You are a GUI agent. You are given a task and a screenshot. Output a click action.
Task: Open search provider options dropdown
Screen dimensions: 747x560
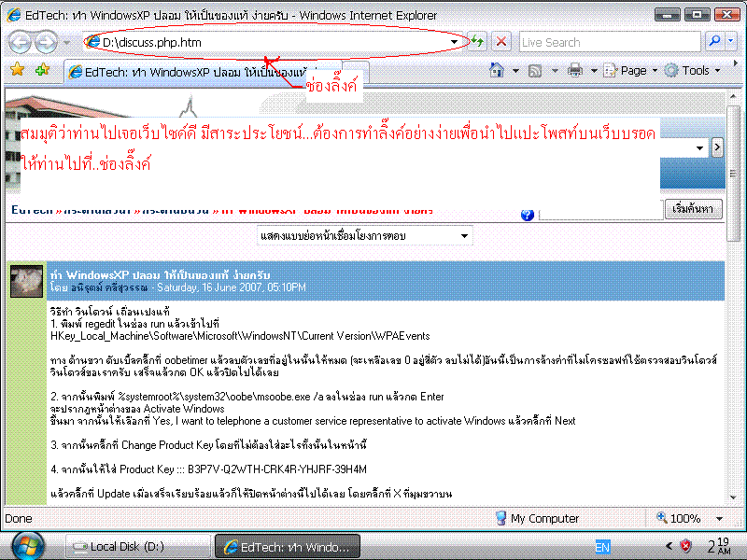[731, 41]
